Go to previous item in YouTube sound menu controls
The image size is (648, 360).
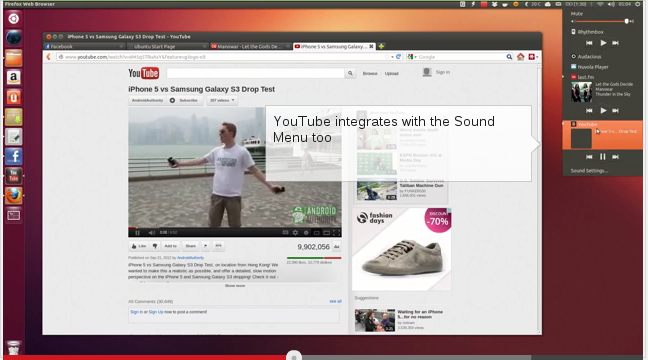coord(589,157)
